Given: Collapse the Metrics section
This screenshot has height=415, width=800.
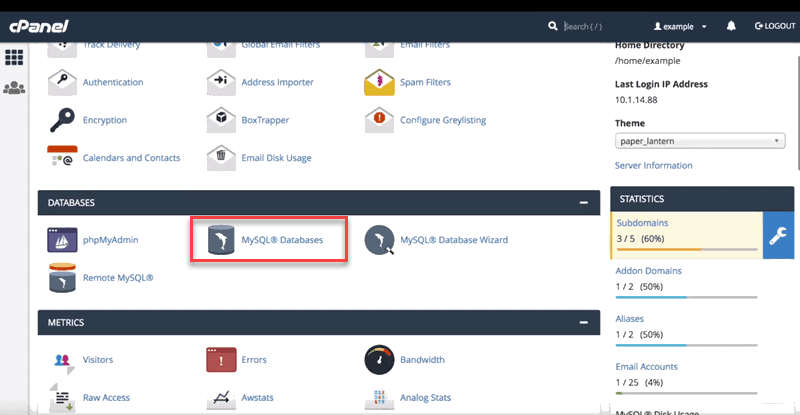Looking at the screenshot, I should point(583,323).
